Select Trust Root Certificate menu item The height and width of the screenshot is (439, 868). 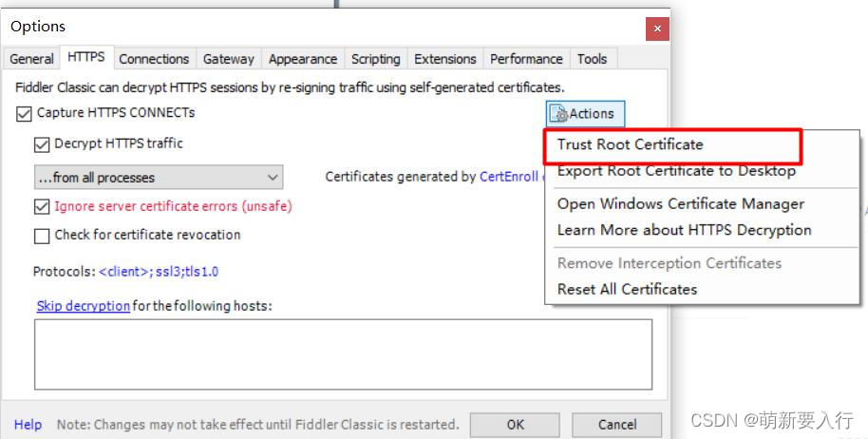pos(631,145)
